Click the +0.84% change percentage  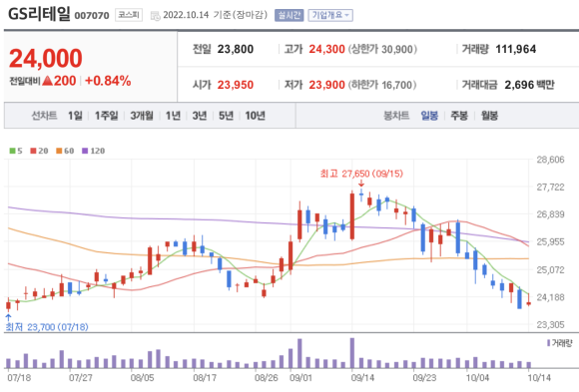(x=108, y=81)
